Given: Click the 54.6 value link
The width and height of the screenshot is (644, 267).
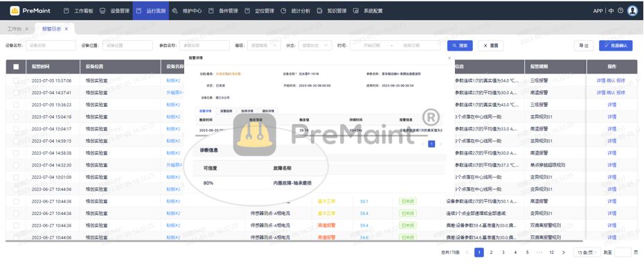Looking at the screenshot, I should (x=364, y=237).
